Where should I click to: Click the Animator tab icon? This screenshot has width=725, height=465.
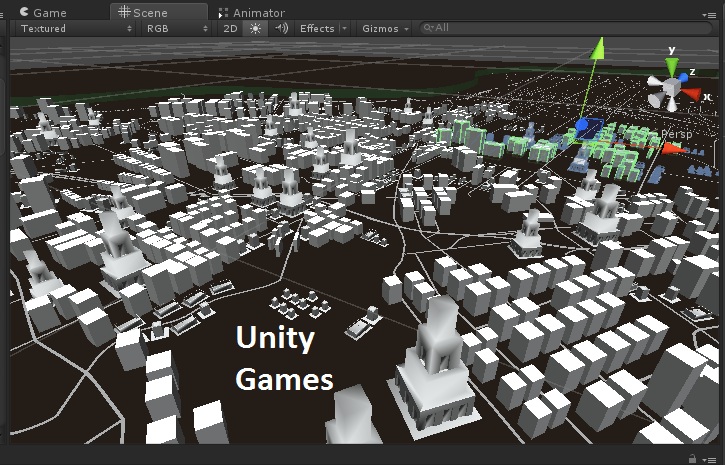[223, 13]
